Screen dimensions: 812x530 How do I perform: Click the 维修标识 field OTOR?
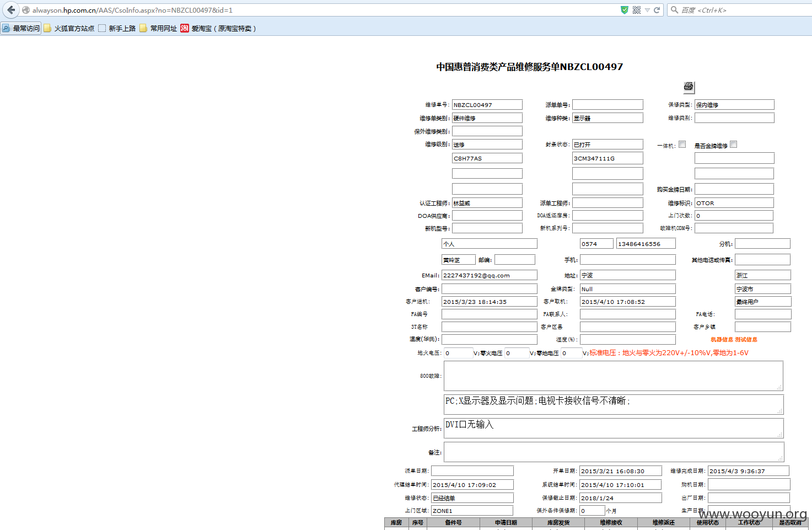coord(734,203)
